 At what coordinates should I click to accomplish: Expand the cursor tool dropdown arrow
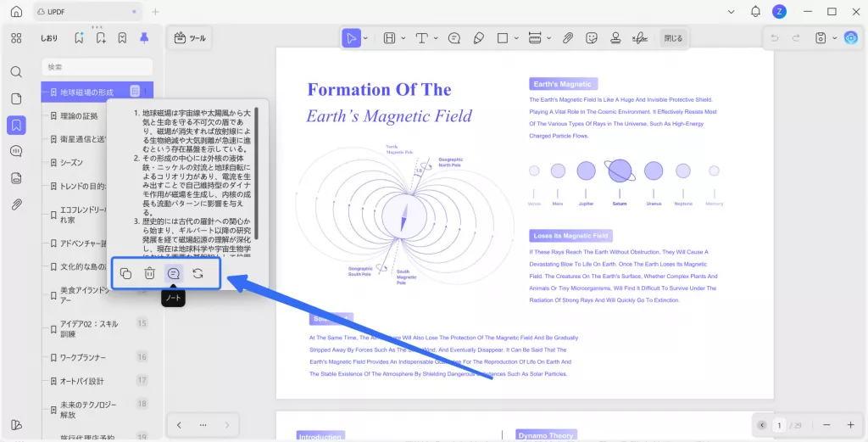pos(365,38)
